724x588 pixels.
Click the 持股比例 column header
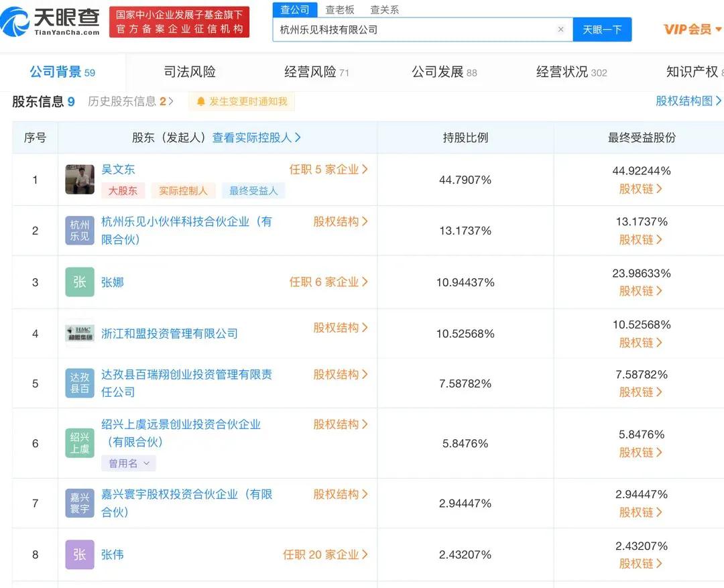[x=465, y=137]
